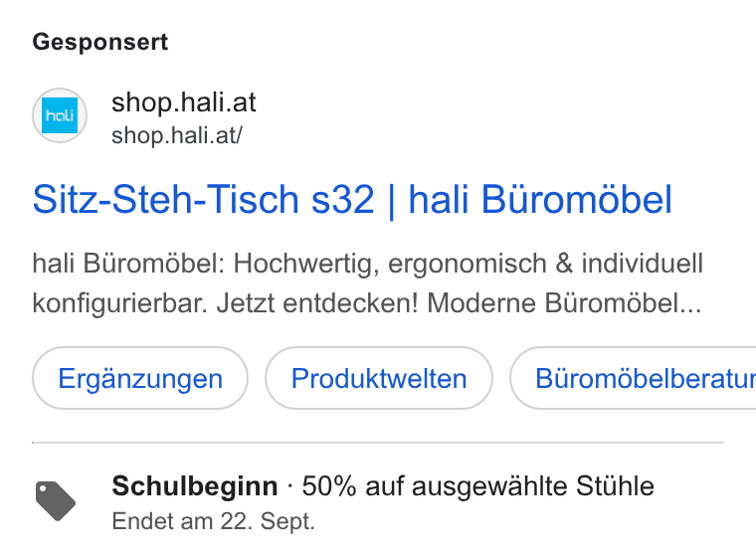Select the Produktwelten sitelink chip
Image resolution: width=756 pixels, height=559 pixels.
point(379,378)
